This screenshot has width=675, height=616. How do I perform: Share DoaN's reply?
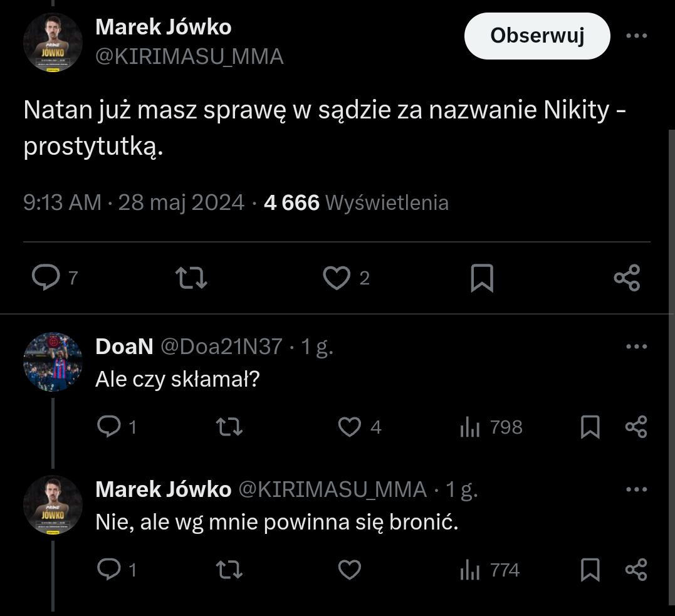tap(636, 427)
